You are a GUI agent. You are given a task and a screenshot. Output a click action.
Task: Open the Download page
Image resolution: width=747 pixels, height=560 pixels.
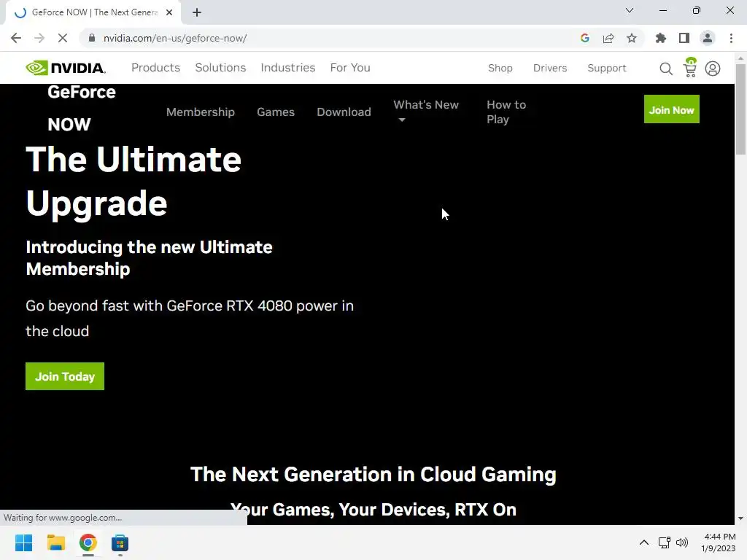pyautogui.click(x=344, y=112)
